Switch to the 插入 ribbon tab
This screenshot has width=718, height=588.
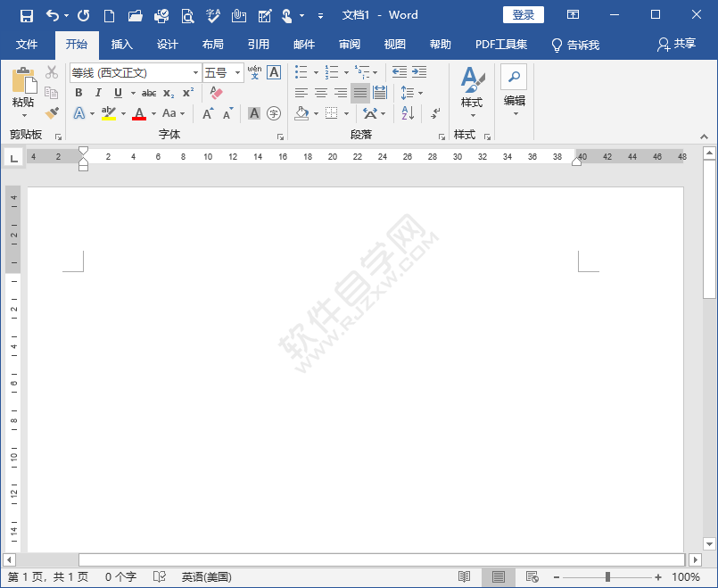click(122, 44)
